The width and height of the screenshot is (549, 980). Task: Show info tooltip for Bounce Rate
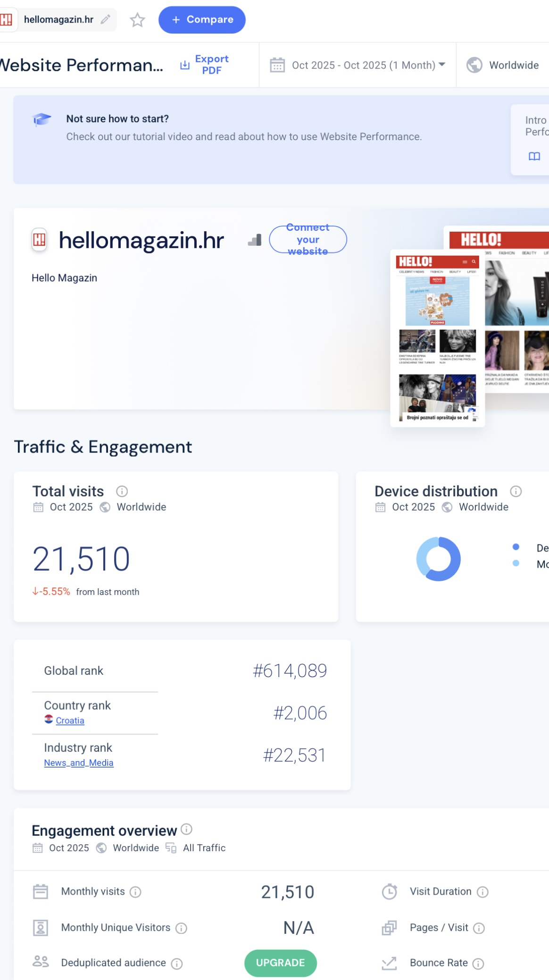pos(478,963)
